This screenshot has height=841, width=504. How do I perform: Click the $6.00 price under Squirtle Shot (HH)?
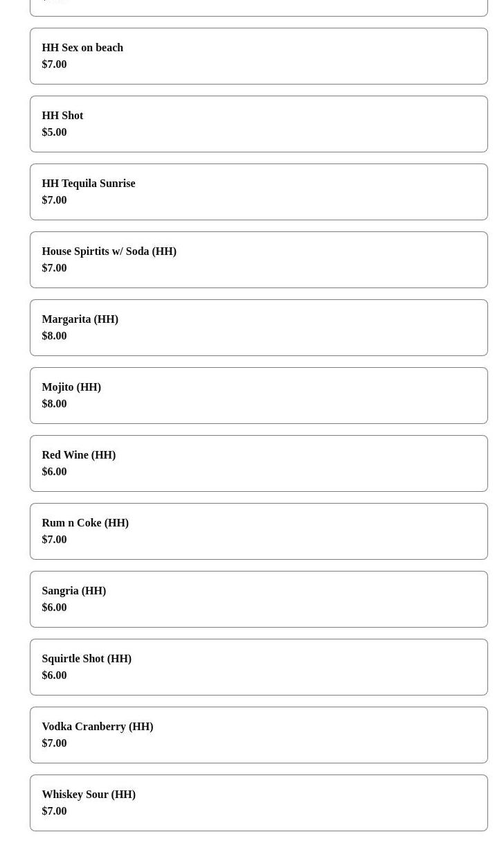(54, 675)
